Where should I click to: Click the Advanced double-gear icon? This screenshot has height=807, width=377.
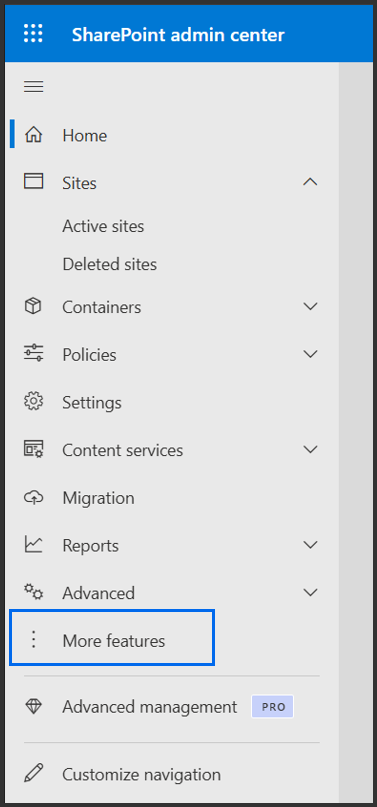coord(34,592)
